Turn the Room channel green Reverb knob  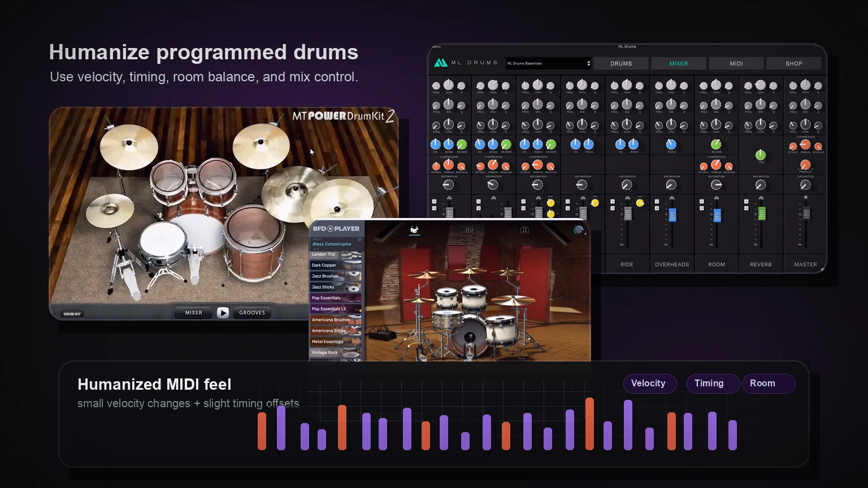pyautogui.click(x=716, y=144)
